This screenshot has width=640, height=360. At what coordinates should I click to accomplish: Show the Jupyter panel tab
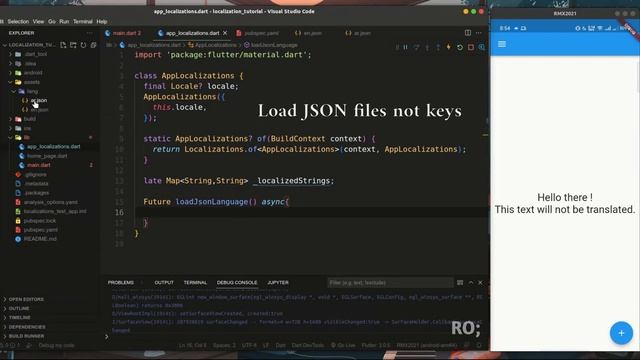278,282
